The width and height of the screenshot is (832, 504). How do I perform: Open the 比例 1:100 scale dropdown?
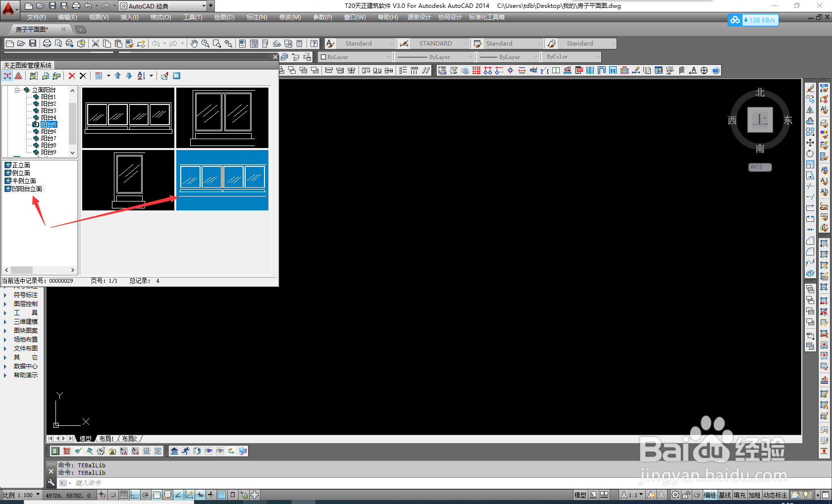pyautogui.click(x=21, y=495)
